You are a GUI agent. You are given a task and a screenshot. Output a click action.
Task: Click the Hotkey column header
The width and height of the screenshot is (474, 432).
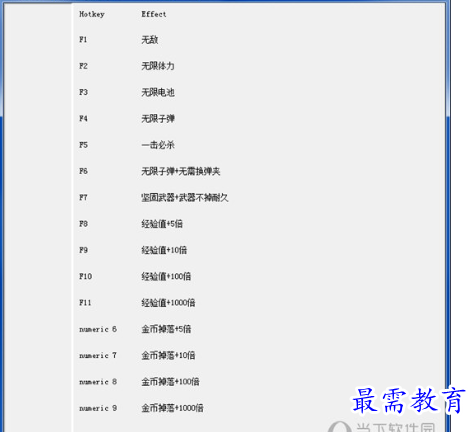tap(92, 14)
